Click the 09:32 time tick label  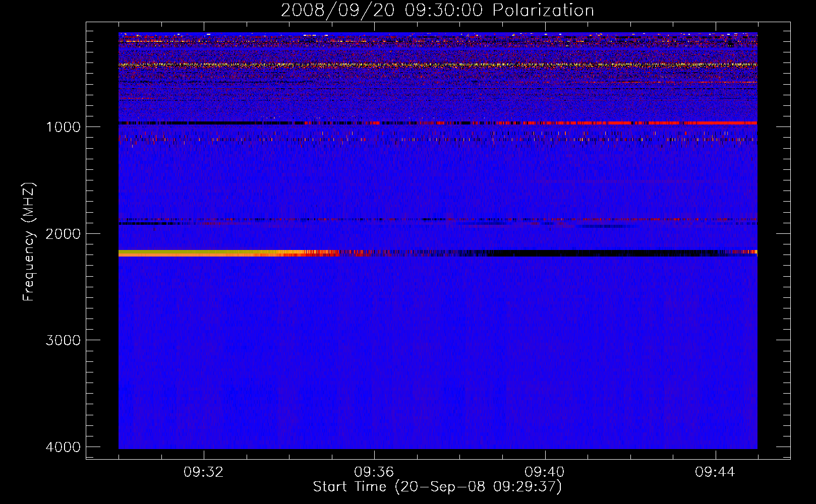click(x=204, y=472)
